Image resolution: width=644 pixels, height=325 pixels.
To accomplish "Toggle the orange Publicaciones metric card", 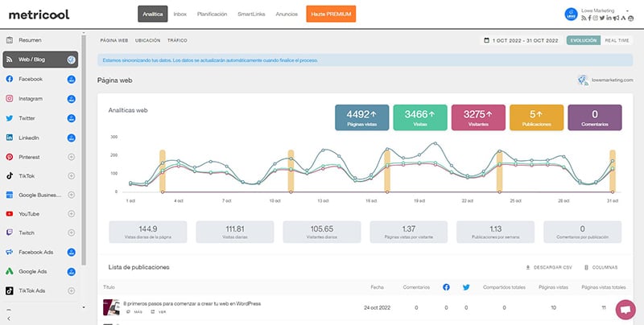I will tap(537, 117).
